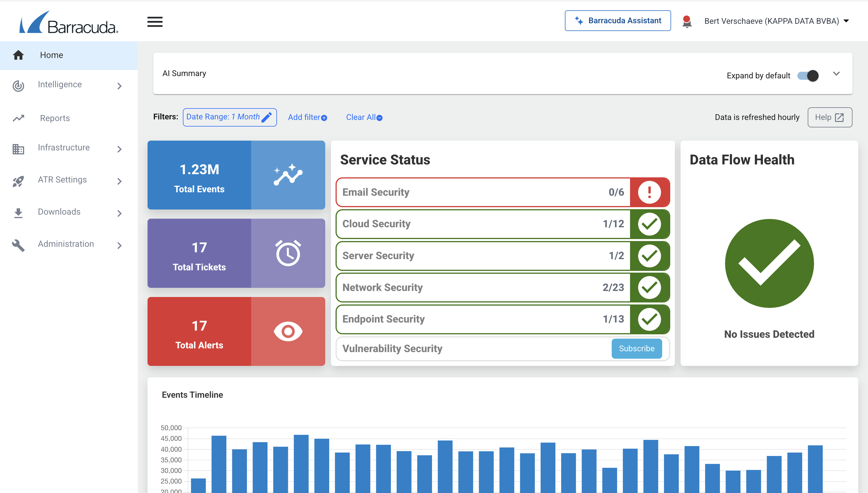868x493 pixels.
Task: Open Reports in the sidebar
Action: 55,118
